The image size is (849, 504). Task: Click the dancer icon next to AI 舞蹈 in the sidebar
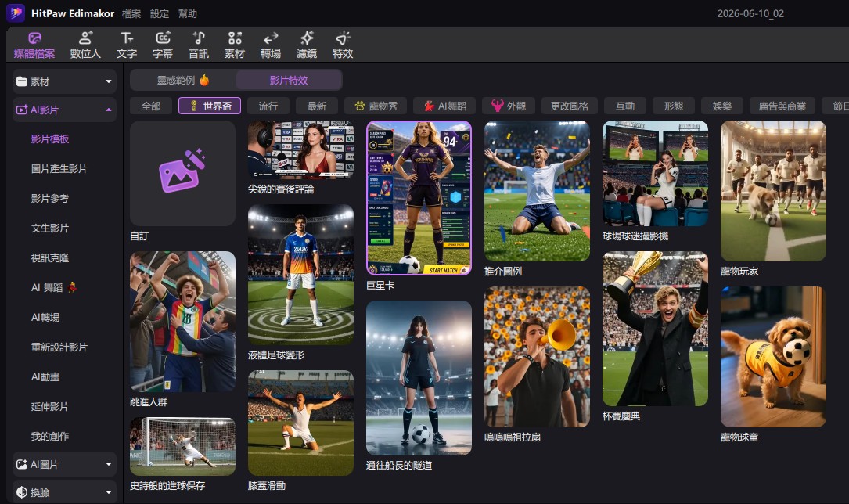pyautogui.click(x=72, y=287)
